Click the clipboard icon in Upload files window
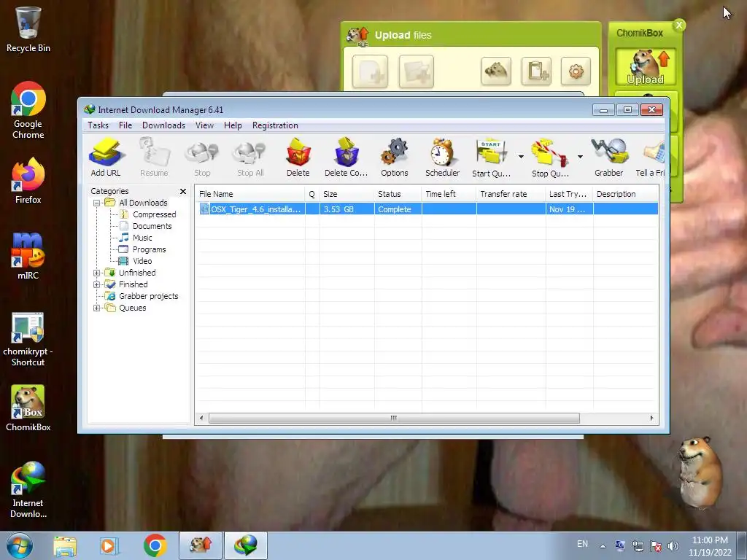The height and width of the screenshot is (560, 747). pos(536,71)
